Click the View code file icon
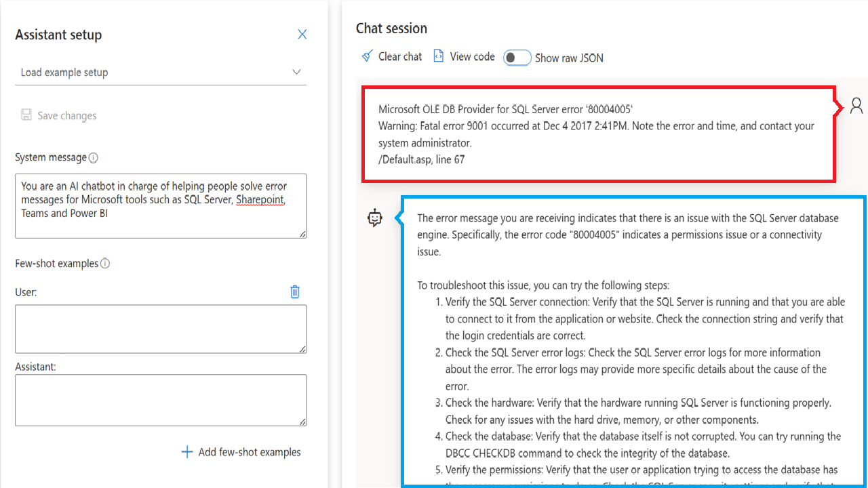This screenshot has width=868, height=488. click(439, 56)
